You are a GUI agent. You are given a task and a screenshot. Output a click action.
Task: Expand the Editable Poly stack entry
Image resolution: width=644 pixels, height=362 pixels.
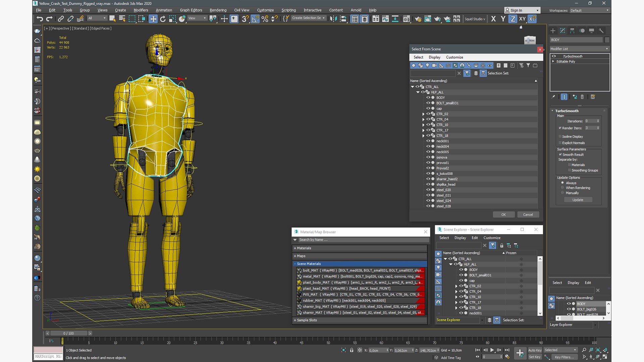tap(553, 61)
